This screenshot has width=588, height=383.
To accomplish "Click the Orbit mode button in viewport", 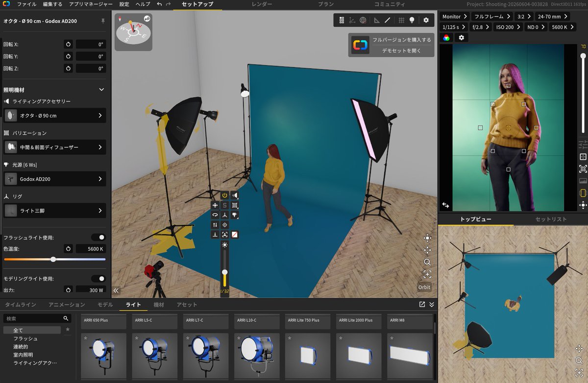I will click(424, 287).
